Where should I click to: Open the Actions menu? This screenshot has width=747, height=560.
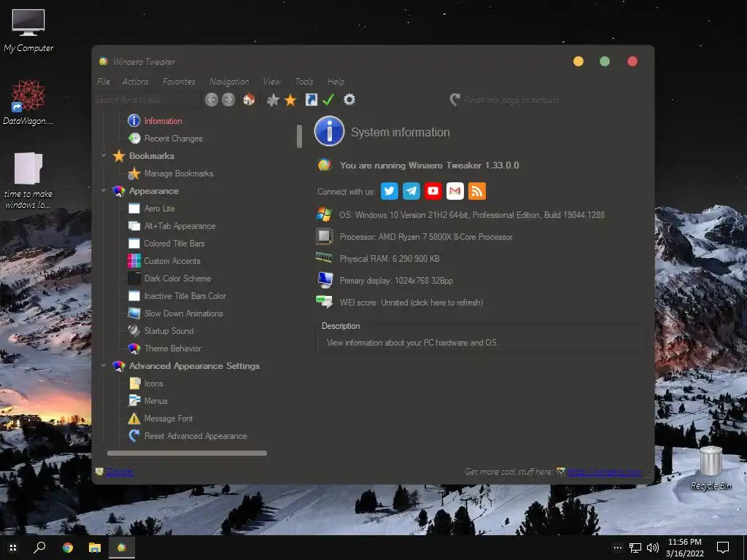(135, 82)
